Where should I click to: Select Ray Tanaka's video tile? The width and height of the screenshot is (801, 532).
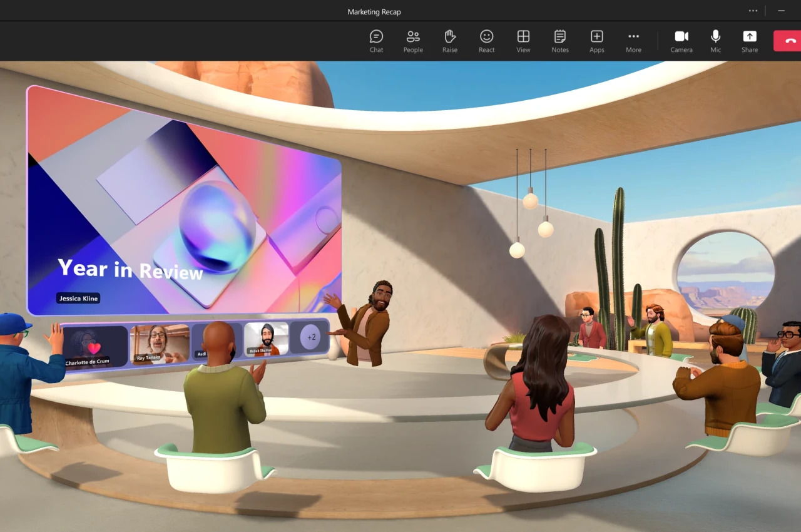(160, 344)
